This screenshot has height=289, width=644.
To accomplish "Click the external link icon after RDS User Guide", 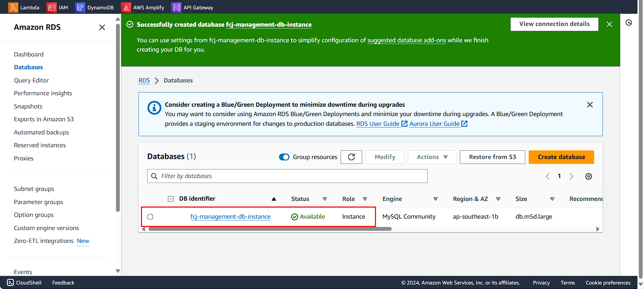I will 404,124.
